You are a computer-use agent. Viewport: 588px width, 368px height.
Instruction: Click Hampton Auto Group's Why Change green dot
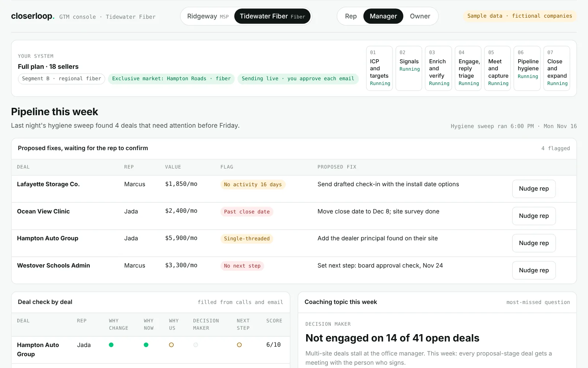point(111,345)
